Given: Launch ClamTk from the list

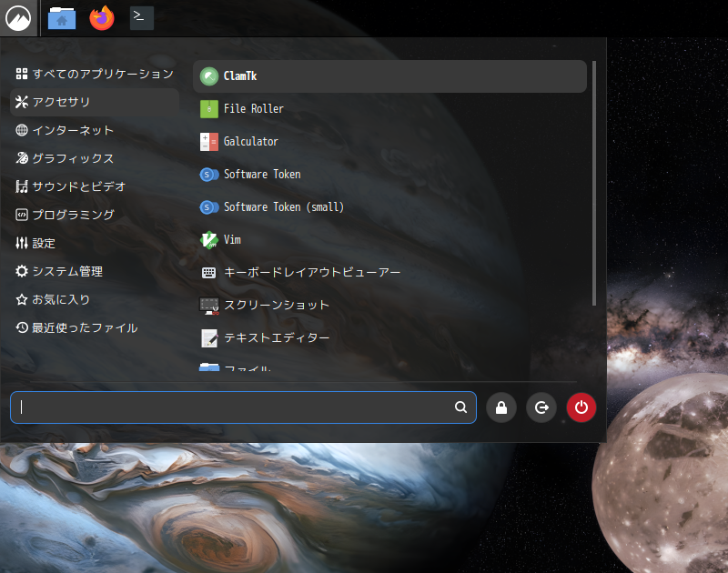Looking at the screenshot, I should point(390,76).
